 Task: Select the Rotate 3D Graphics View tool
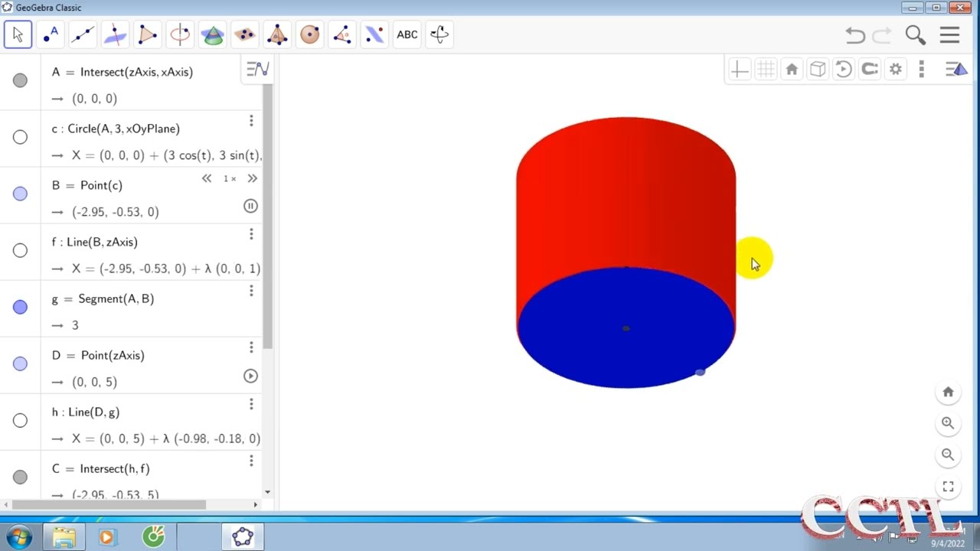439,34
